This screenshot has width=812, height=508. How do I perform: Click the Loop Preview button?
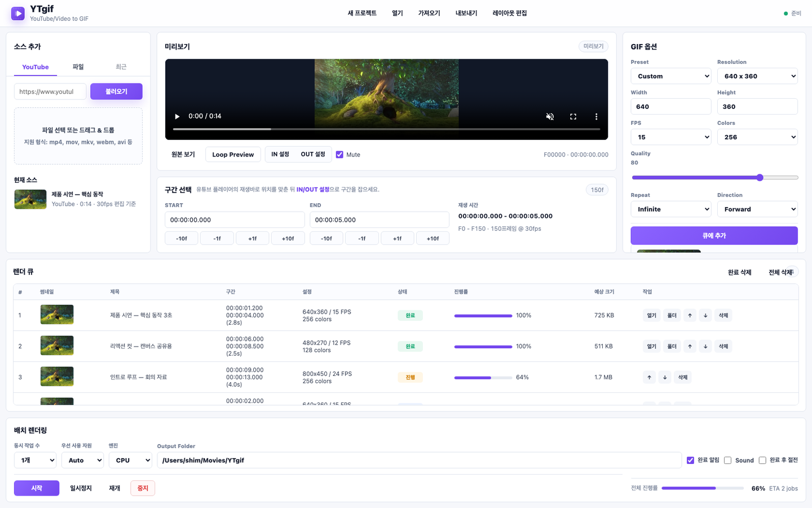click(233, 155)
